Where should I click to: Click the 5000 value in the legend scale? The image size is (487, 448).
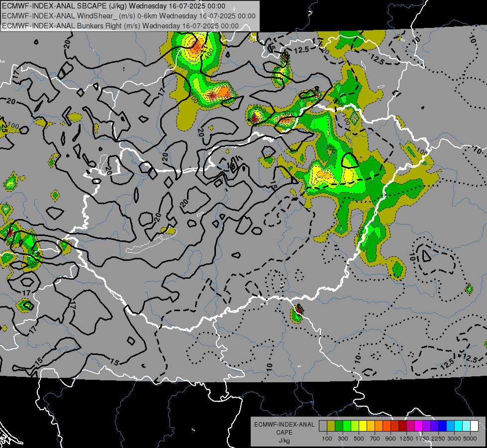(470, 439)
